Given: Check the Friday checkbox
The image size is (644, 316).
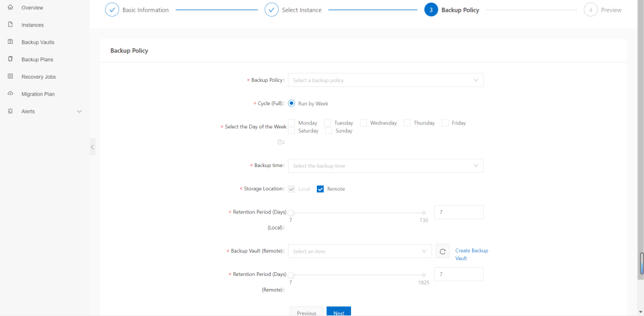Looking at the screenshot, I should 445,123.
